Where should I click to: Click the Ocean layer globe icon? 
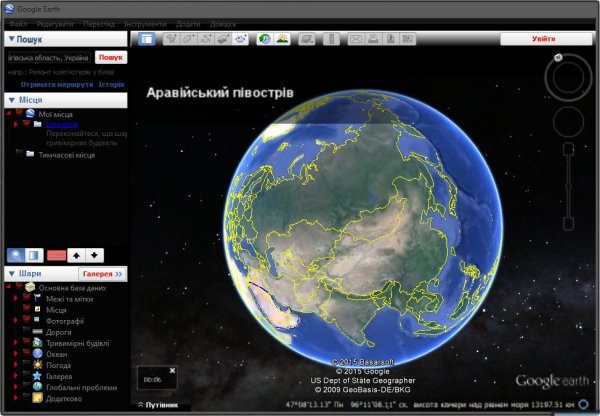point(38,354)
